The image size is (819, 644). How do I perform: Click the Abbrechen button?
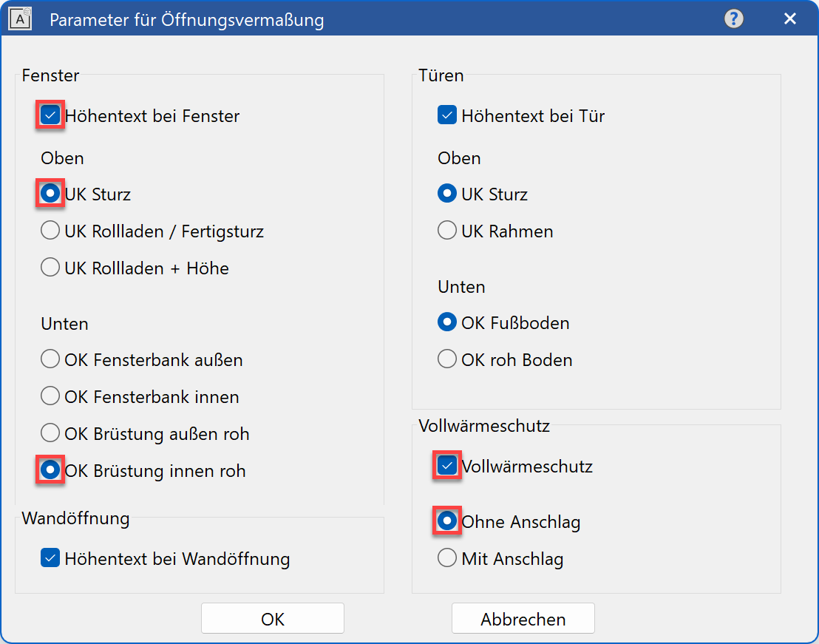click(523, 619)
